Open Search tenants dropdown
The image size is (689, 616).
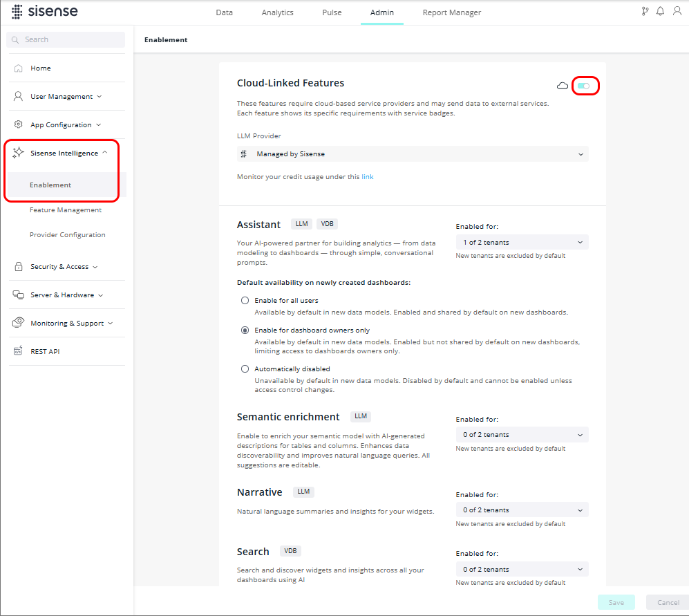(x=522, y=570)
